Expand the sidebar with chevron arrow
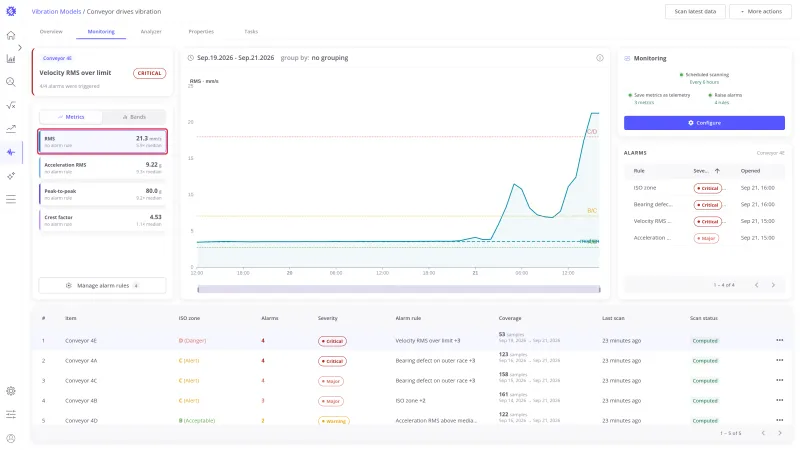 [19, 47]
